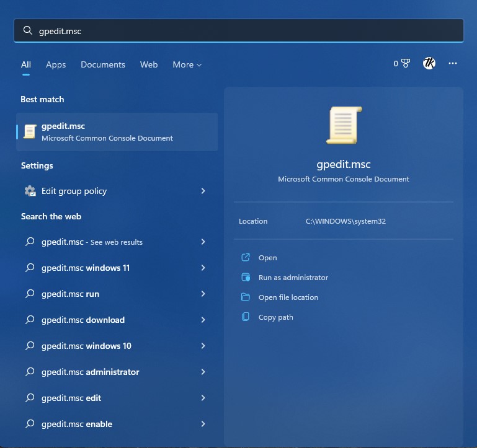Select suggestion 'gpedit.msc enable'
This screenshot has width=477, height=448.
pos(117,424)
